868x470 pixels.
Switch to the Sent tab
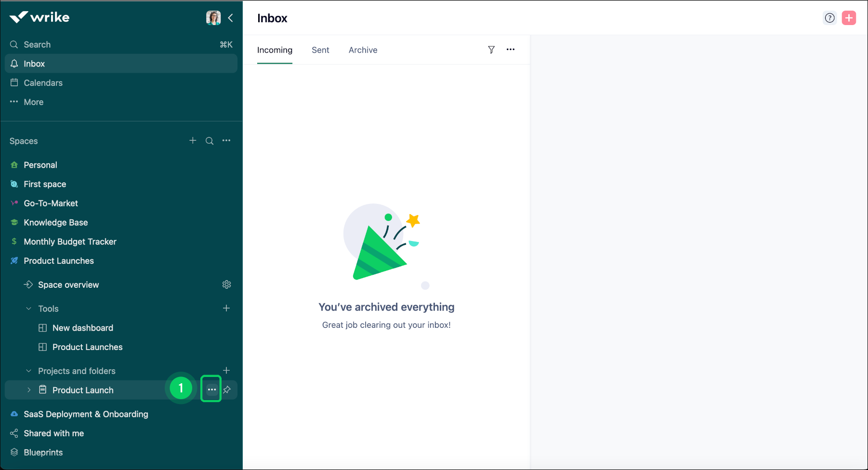pyautogui.click(x=320, y=50)
